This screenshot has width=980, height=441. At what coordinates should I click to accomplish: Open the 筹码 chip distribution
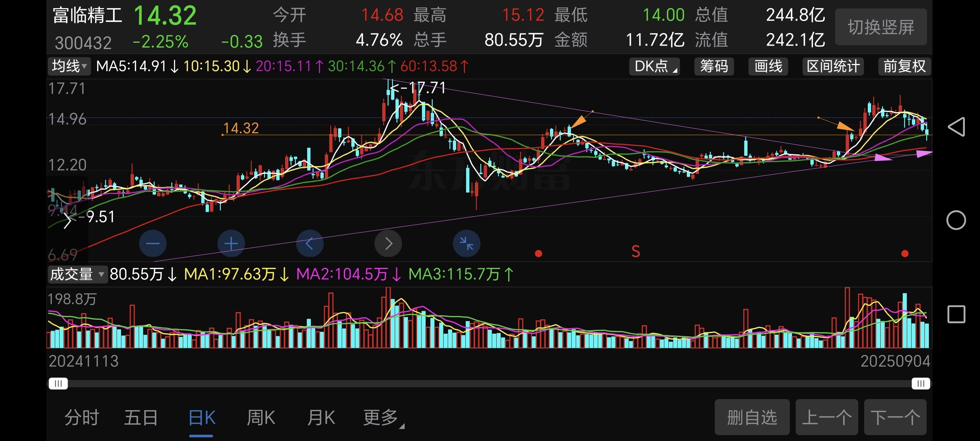(714, 66)
